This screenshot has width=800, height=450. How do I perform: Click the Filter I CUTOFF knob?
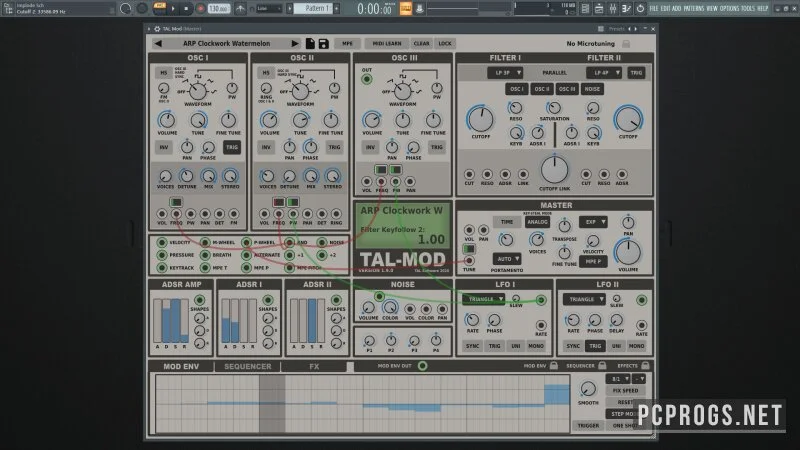click(480, 119)
